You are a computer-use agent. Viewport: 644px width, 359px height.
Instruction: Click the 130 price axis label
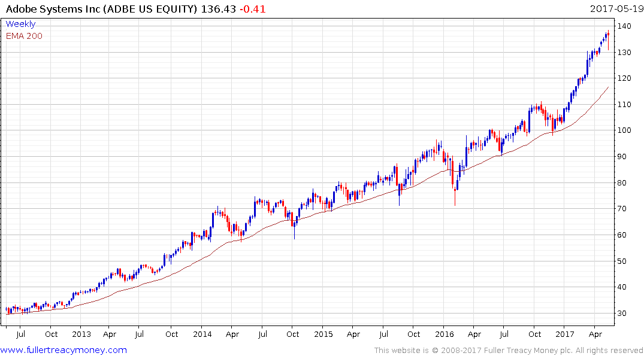pos(624,52)
